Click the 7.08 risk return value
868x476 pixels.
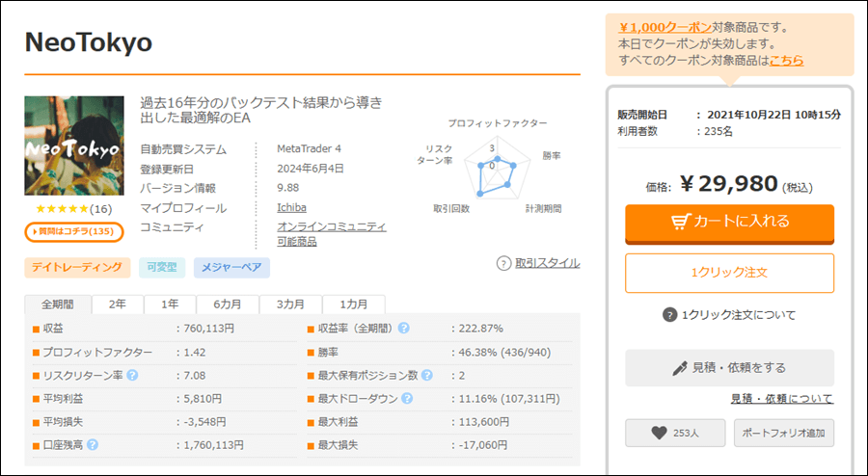coord(194,376)
